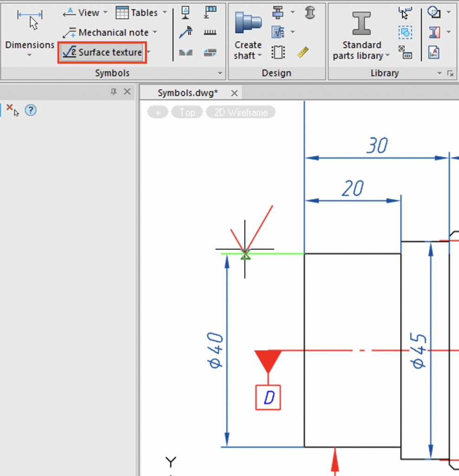This screenshot has height=476, width=459.
Task: Click the Top view control label
Action: tap(187, 112)
